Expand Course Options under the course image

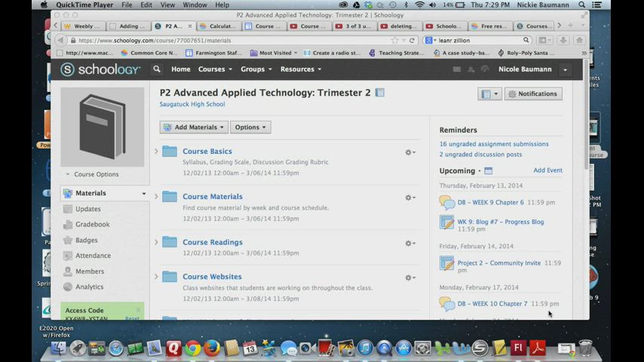click(x=92, y=174)
